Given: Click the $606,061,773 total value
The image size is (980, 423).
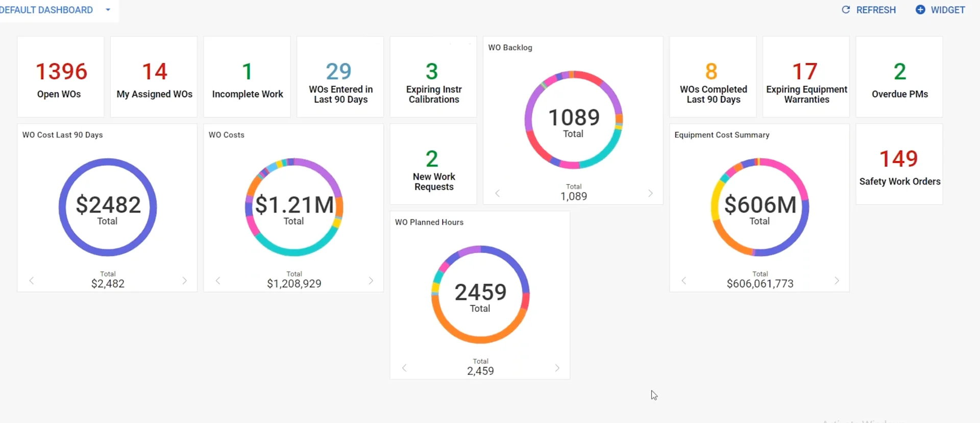Looking at the screenshot, I should click(760, 284).
